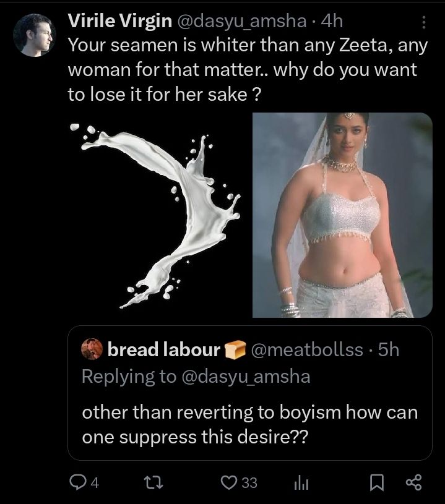Open the three-dot more options menu
Image resolution: width=445 pixels, height=504 pixels.
click(x=423, y=22)
